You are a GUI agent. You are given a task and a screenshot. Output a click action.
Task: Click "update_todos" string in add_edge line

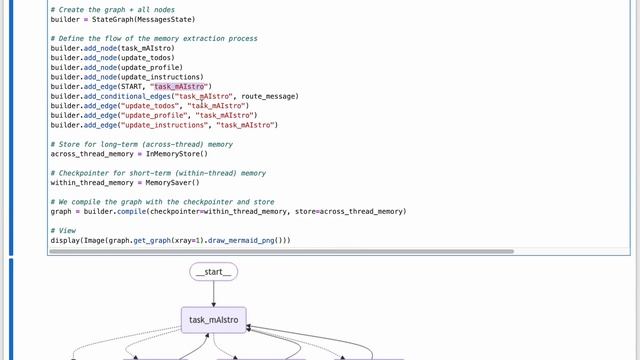150,106
